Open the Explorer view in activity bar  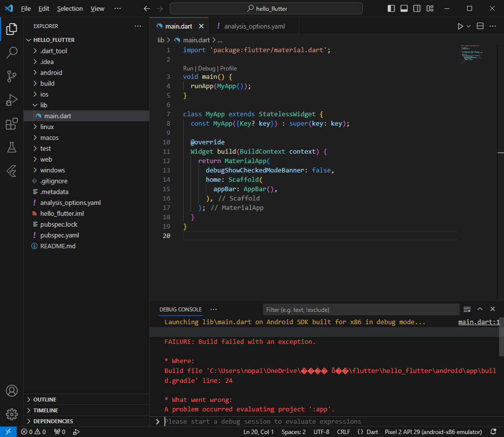tap(12, 29)
